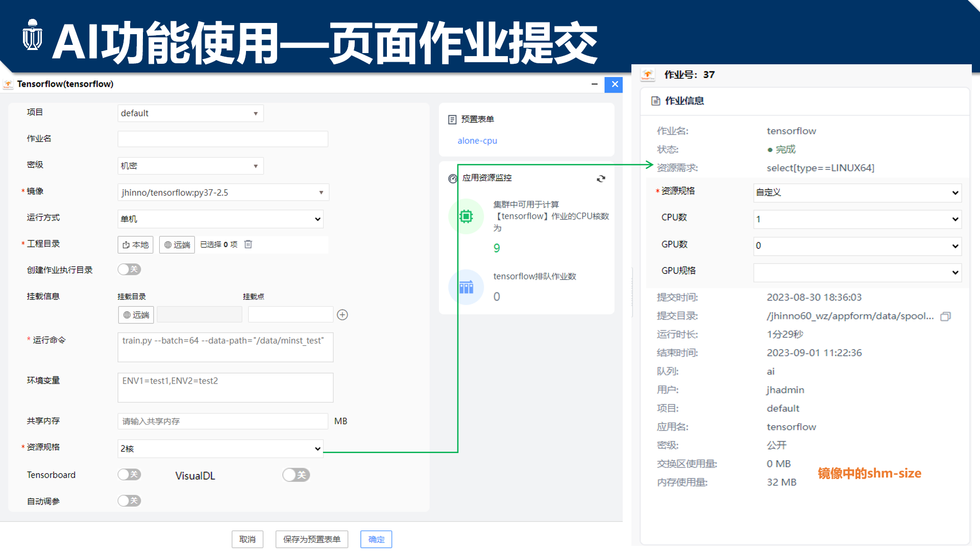Click the trash icon beside 已选择 0 项
This screenshot has height=551, width=980.
(x=248, y=244)
